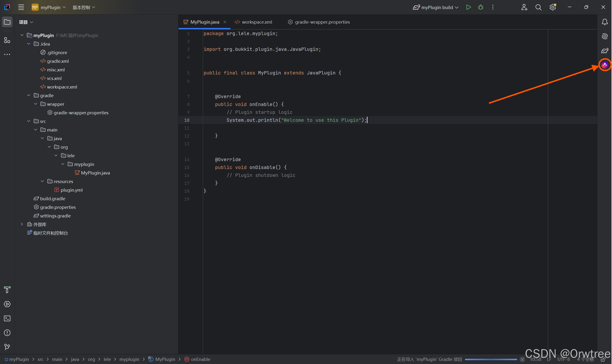Click the Debug bug icon

point(481,7)
